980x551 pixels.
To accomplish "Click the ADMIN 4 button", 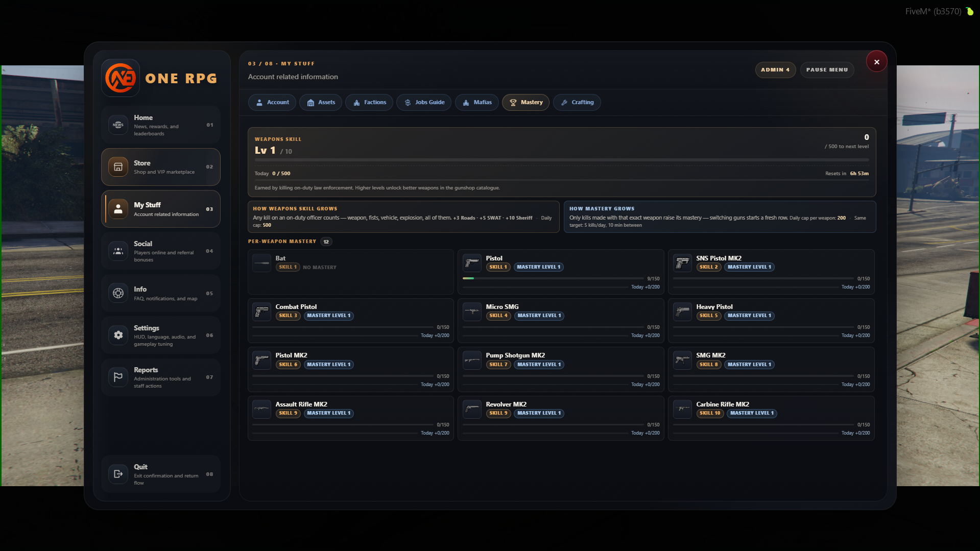I will [775, 70].
